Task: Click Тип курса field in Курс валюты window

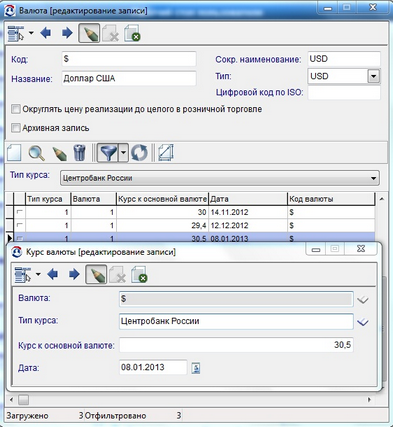Action: 236,322
